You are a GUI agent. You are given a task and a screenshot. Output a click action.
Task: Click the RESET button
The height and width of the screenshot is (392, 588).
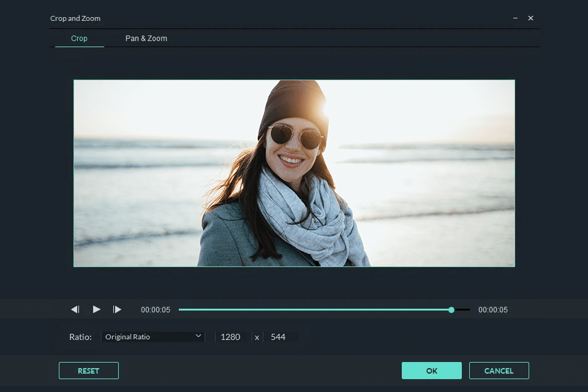tap(89, 371)
